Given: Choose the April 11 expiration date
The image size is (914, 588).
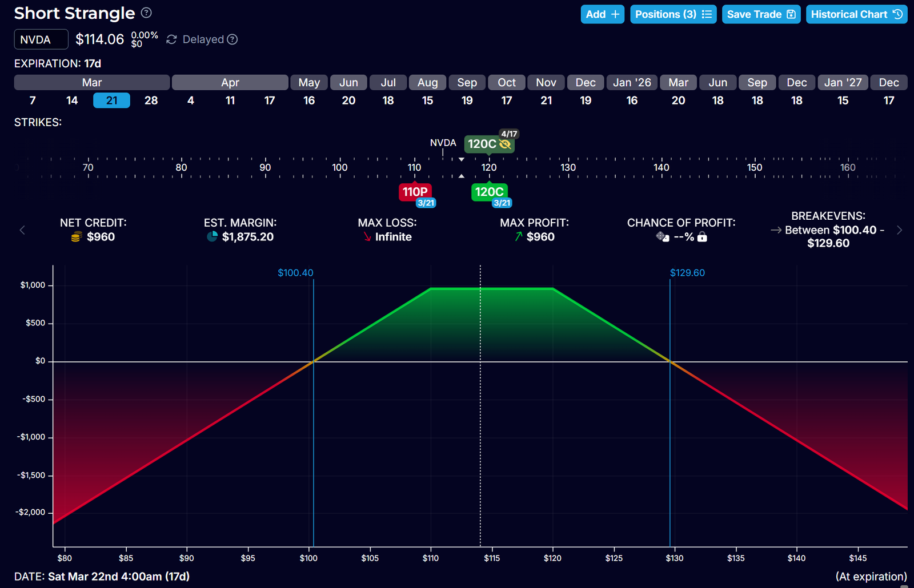Looking at the screenshot, I should pos(230,100).
